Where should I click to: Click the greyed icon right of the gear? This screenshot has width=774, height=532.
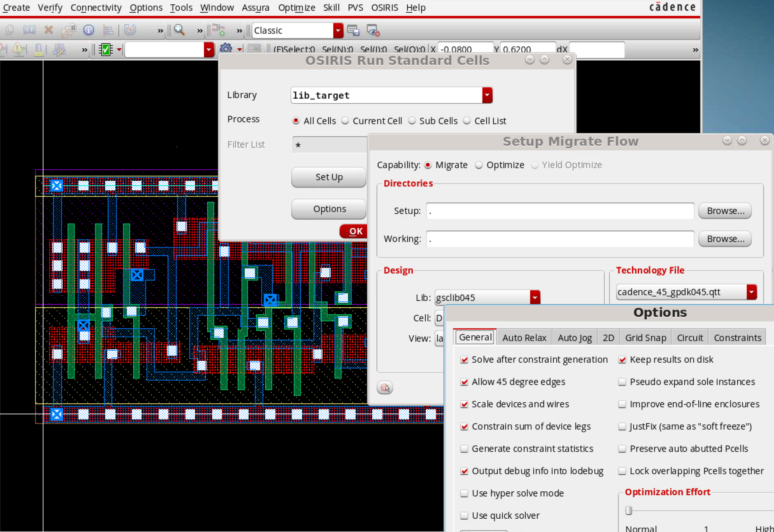(254, 49)
